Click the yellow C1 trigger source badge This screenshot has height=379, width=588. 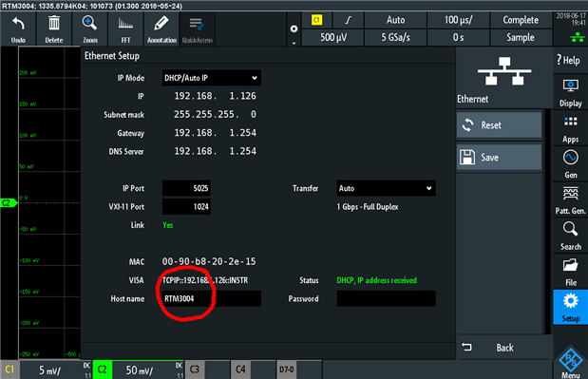tap(317, 20)
